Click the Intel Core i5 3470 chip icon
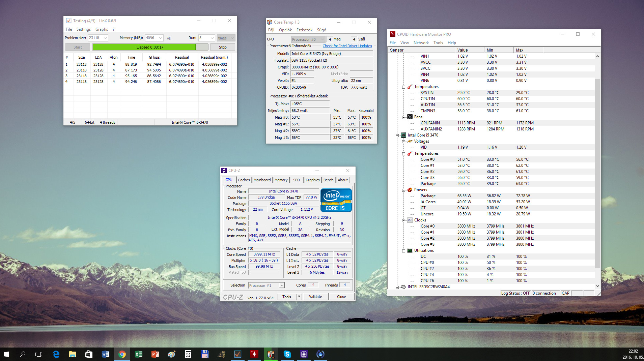The width and height of the screenshot is (644, 361). tap(403, 135)
